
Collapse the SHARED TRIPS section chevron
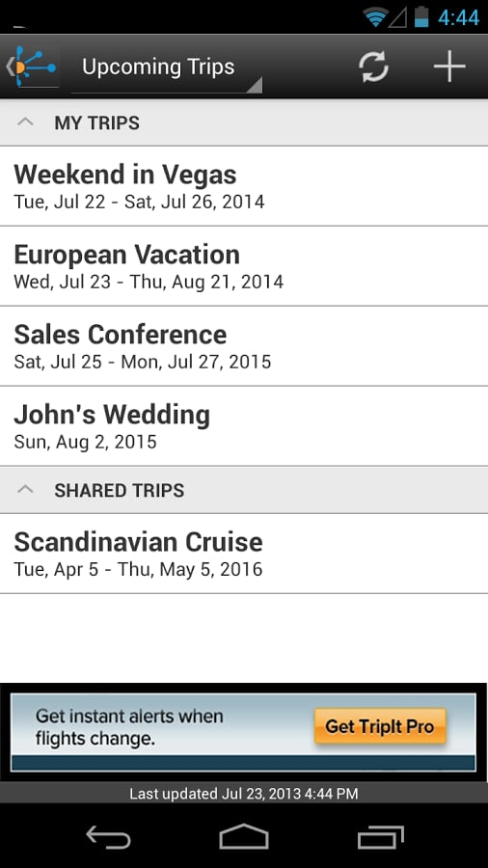(25, 489)
